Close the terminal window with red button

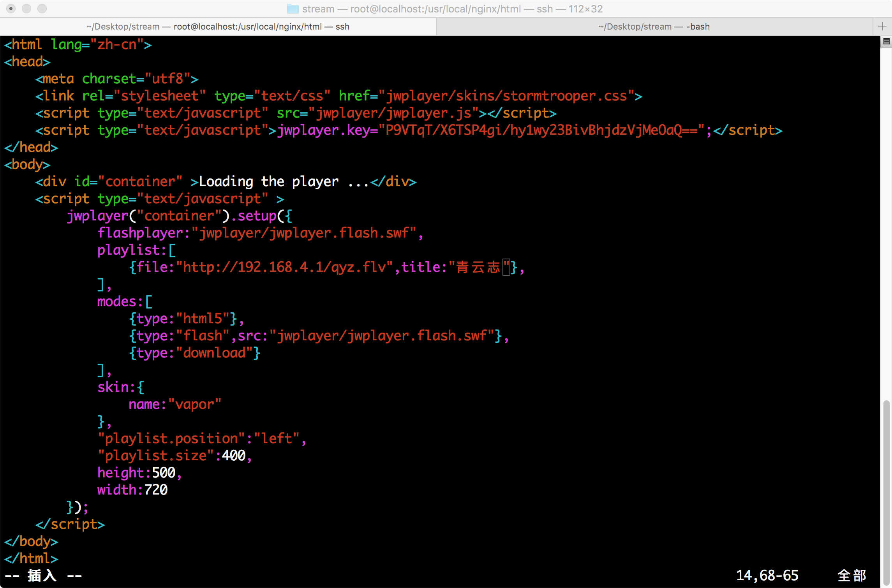[x=11, y=9]
